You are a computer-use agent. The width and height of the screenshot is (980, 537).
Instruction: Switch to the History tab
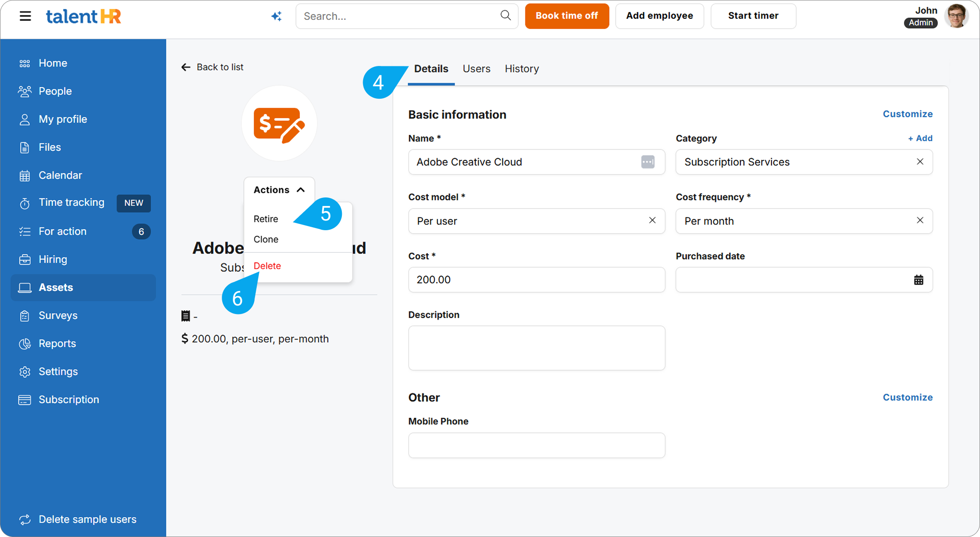[x=522, y=69]
